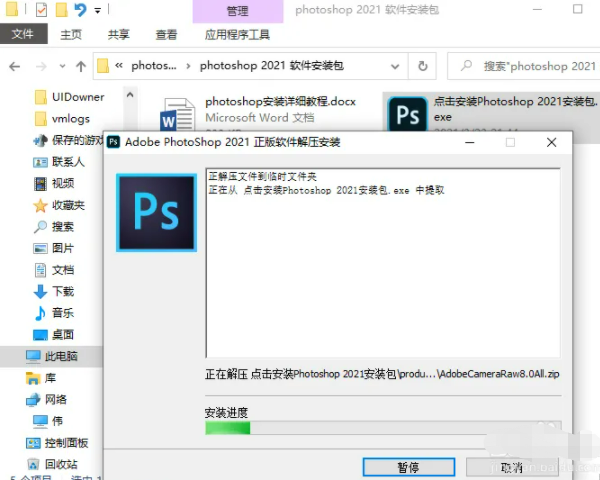The height and width of the screenshot is (480, 600).
Task: Click the Ps icon of the installer exe
Action: 408,114
